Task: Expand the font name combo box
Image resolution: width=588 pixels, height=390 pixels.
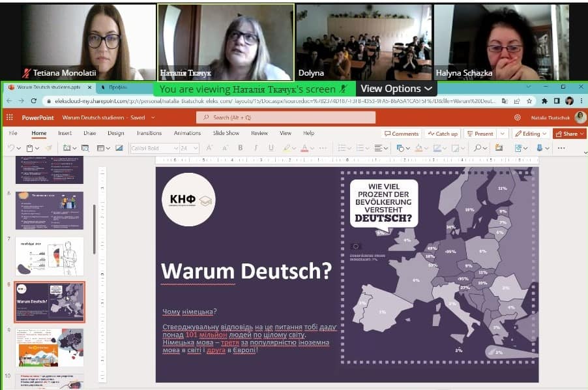Action: pyautogui.click(x=154, y=148)
